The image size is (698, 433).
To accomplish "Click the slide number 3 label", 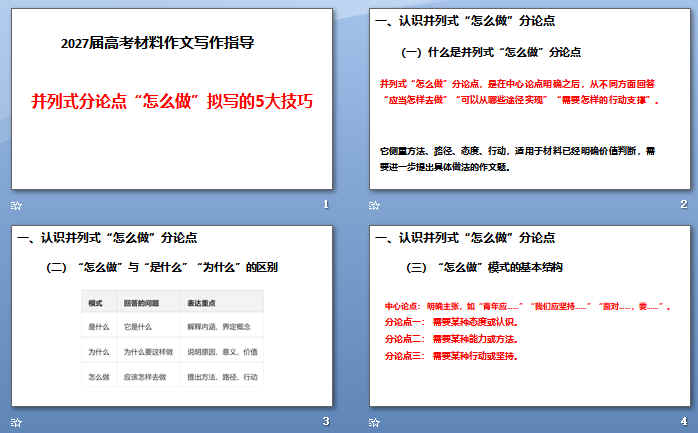I will [x=326, y=421].
